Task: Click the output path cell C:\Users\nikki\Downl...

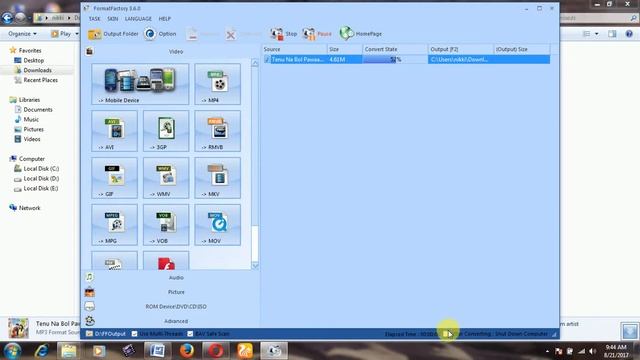Action: (x=461, y=60)
